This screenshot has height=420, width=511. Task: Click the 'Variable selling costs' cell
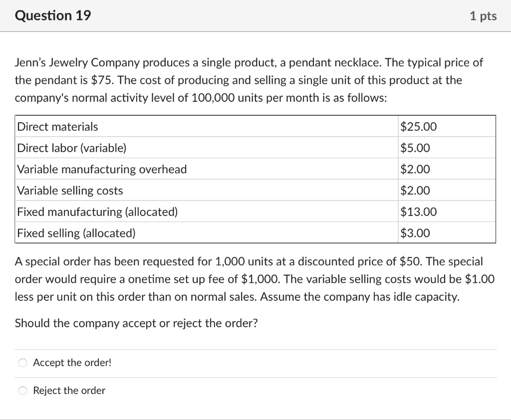point(70,191)
